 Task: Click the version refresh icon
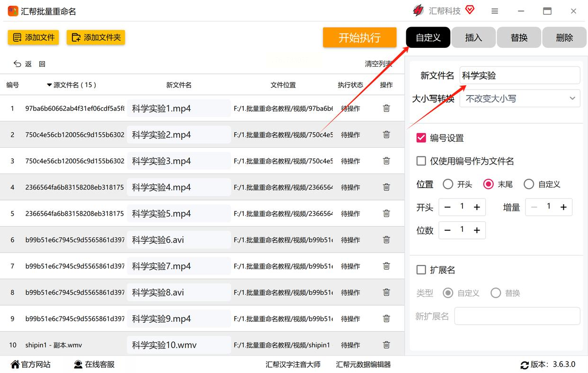pyautogui.click(x=525, y=365)
